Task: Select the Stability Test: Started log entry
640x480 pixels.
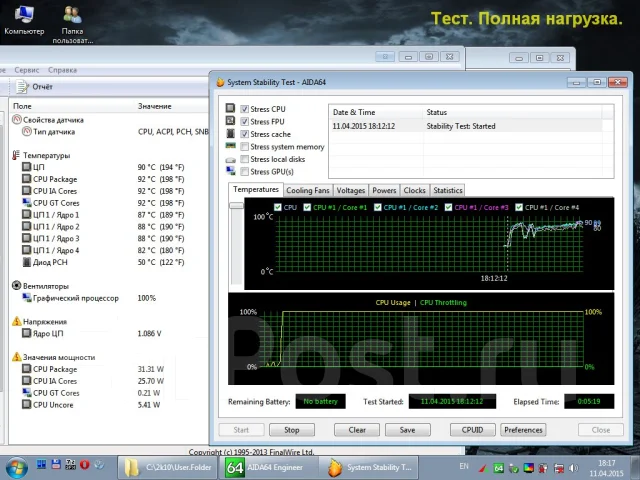Action: pos(465,126)
